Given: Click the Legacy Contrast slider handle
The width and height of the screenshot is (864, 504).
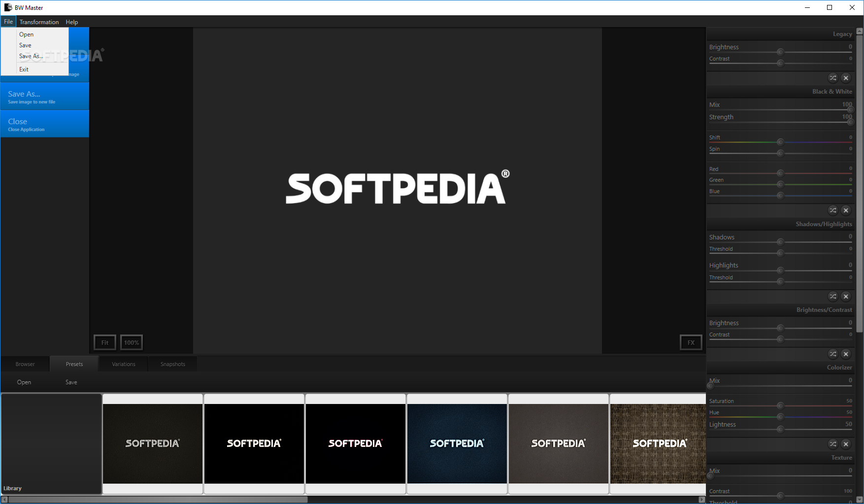Looking at the screenshot, I should point(780,63).
